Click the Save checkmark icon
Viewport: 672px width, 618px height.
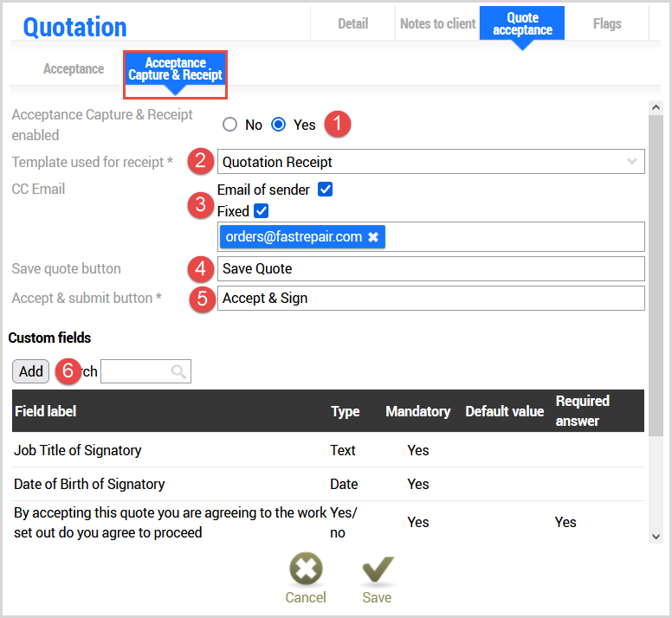point(377,570)
